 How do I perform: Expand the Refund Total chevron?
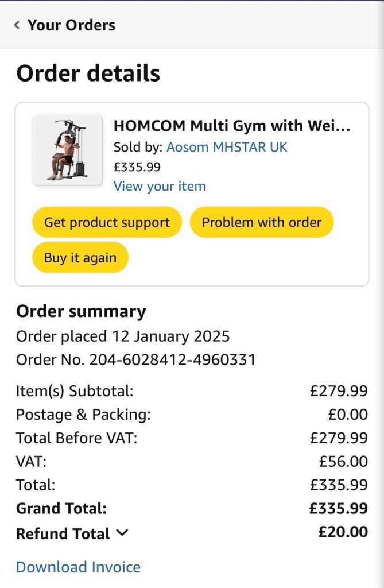click(122, 532)
